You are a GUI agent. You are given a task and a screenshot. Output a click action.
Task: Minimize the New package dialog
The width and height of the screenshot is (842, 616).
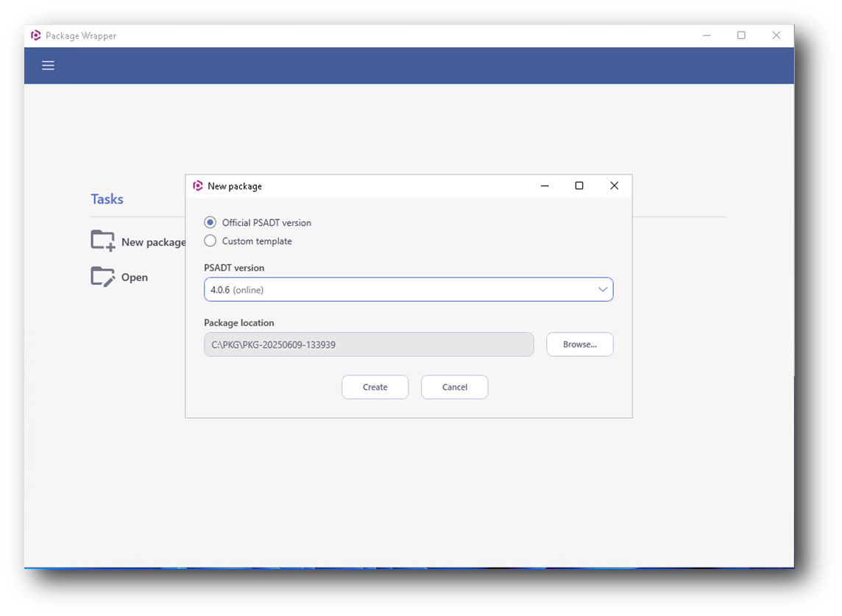pyautogui.click(x=545, y=185)
